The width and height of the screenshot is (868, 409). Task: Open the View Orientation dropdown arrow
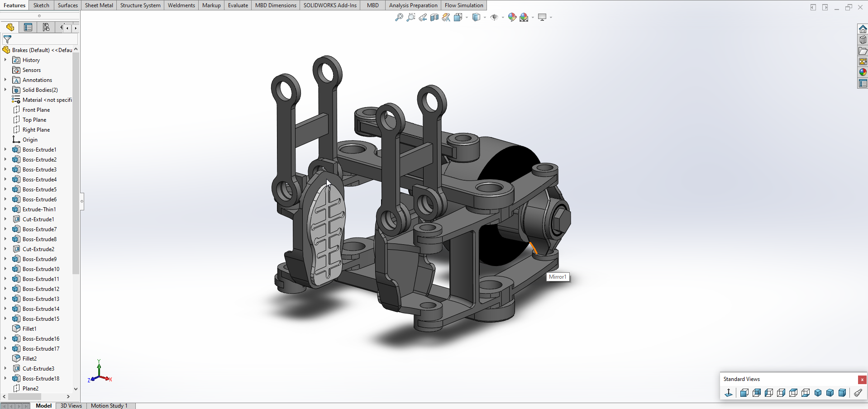[467, 18]
